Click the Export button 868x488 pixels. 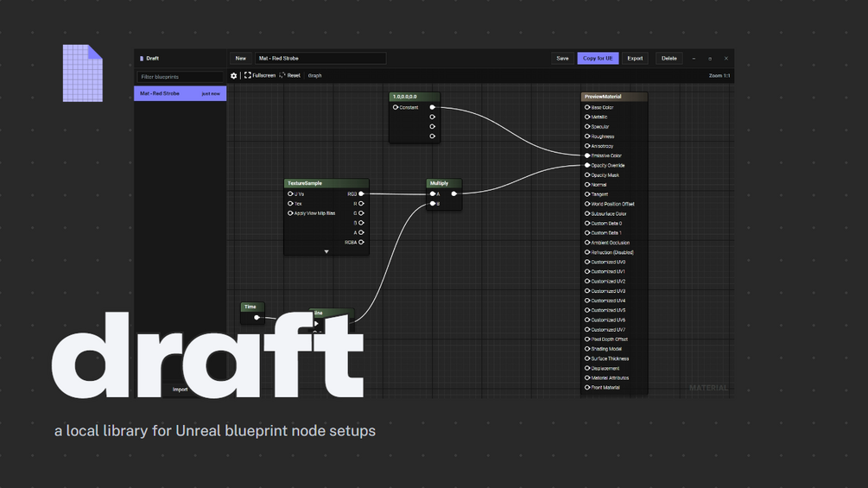635,58
